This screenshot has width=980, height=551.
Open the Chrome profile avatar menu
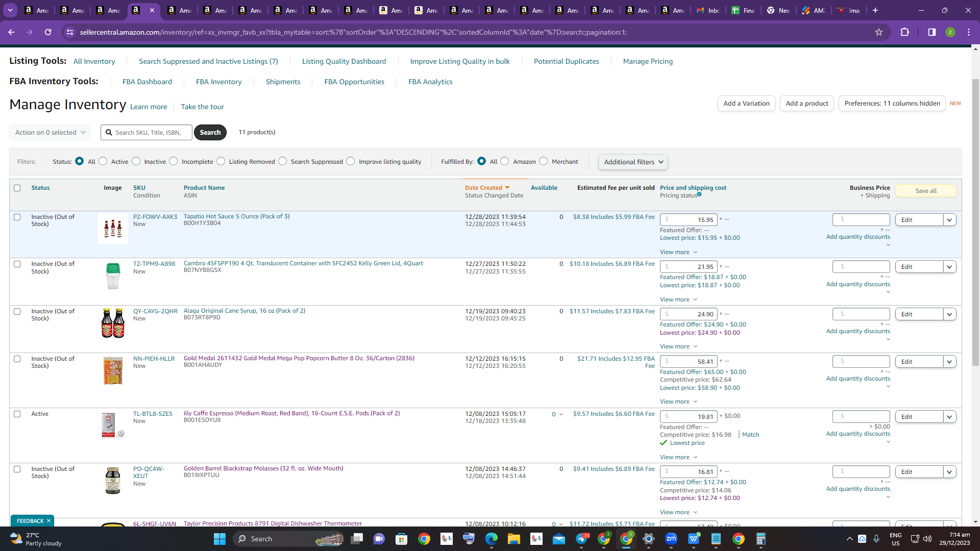950,32
